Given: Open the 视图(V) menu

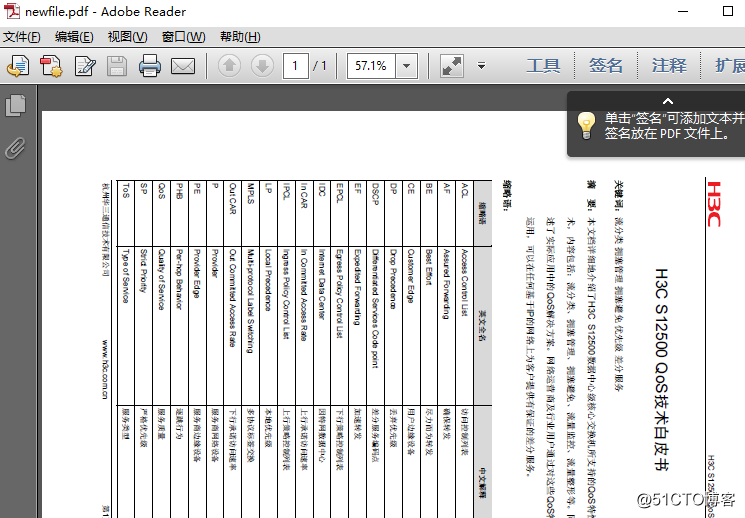Looking at the screenshot, I should tap(127, 37).
